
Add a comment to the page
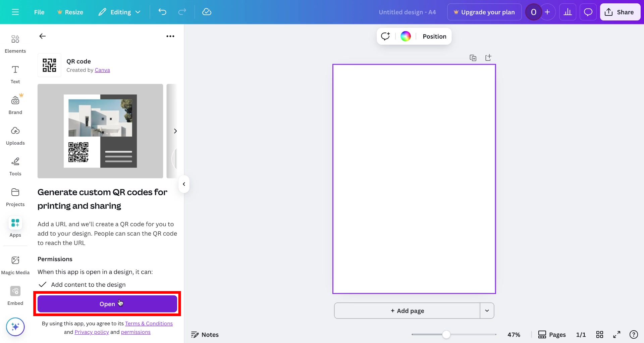[x=385, y=36]
